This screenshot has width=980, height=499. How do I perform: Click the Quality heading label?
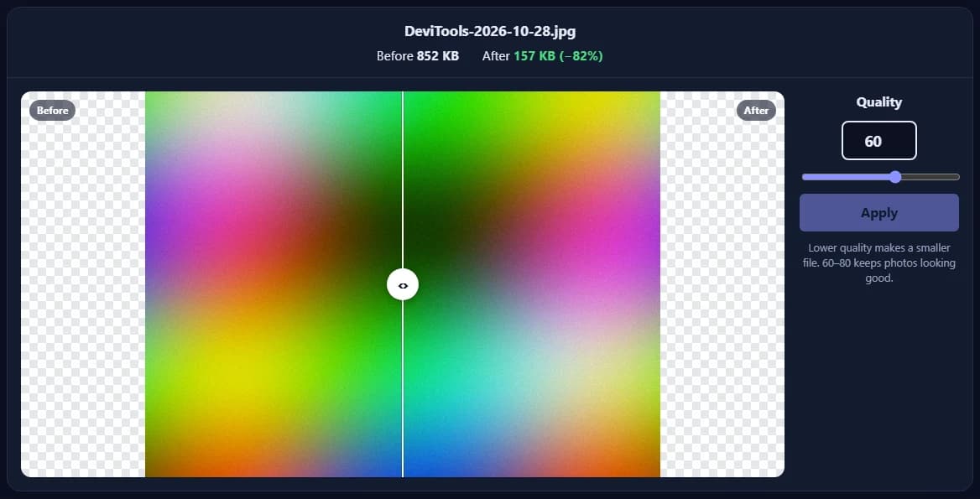point(878,101)
